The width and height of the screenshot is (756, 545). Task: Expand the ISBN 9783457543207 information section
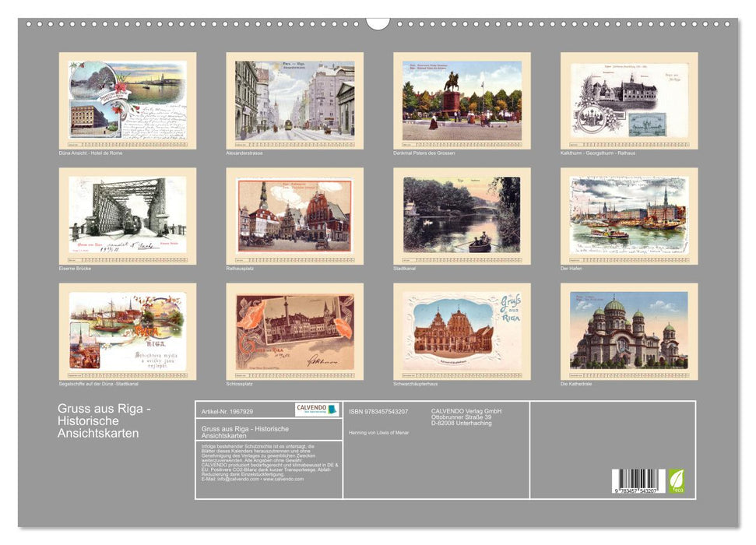pos(378,410)
